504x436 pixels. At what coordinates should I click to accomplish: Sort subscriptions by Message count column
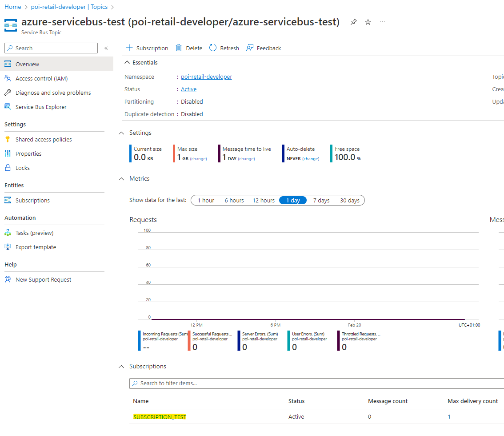pos(388,401)
